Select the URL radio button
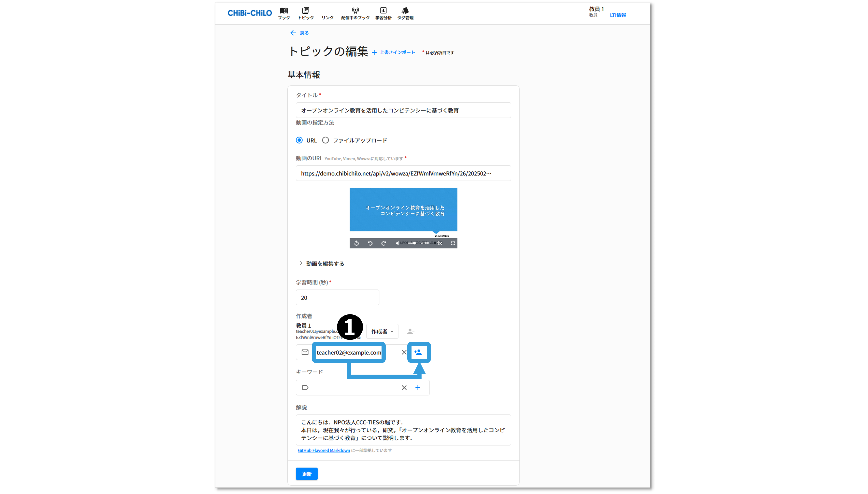 (x=299, y=140)
